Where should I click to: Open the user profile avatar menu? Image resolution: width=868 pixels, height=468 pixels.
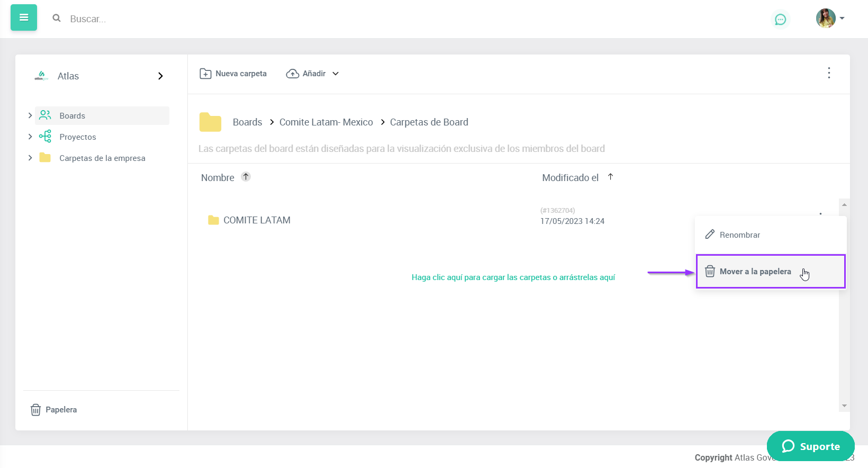pyautogui.click(x=829, y=18)
